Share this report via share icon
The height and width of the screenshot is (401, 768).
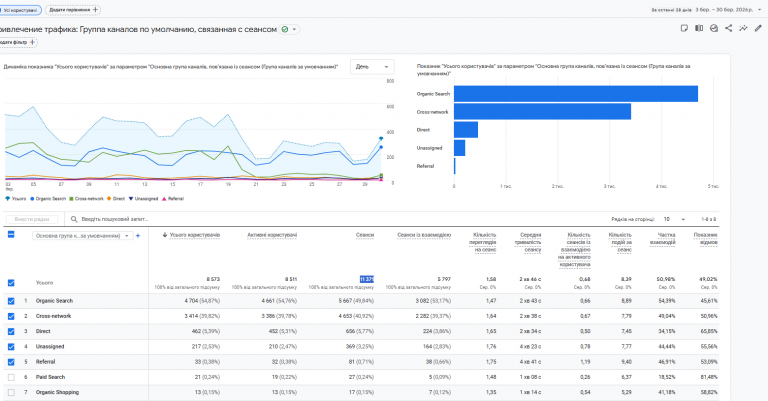pyautogui.click(x=728, y=28)
